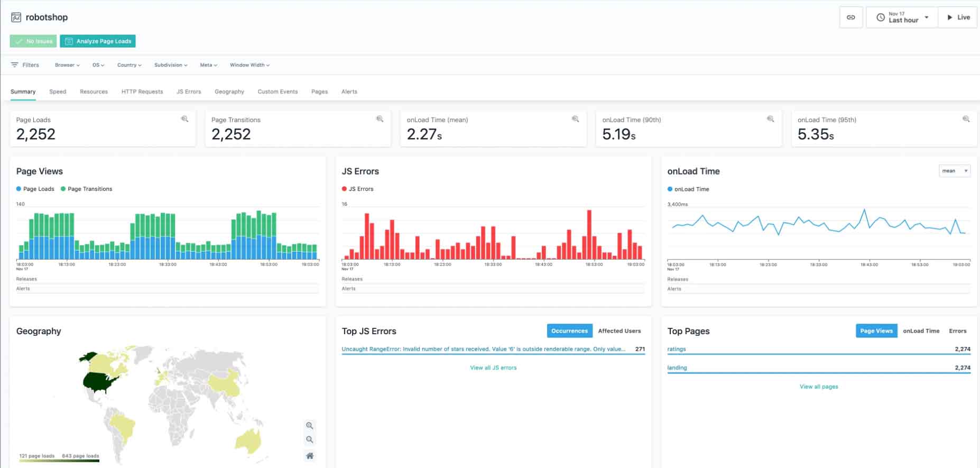This screenshot has width=980, height=468.
Task: Open the ratings page row
Action: tap(819, 349)
